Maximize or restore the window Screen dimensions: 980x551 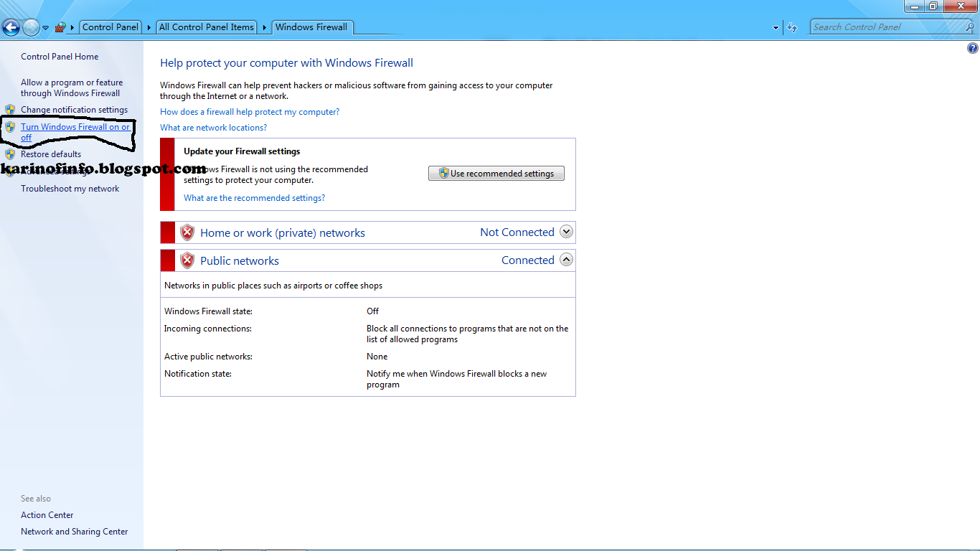coord(933,6)
